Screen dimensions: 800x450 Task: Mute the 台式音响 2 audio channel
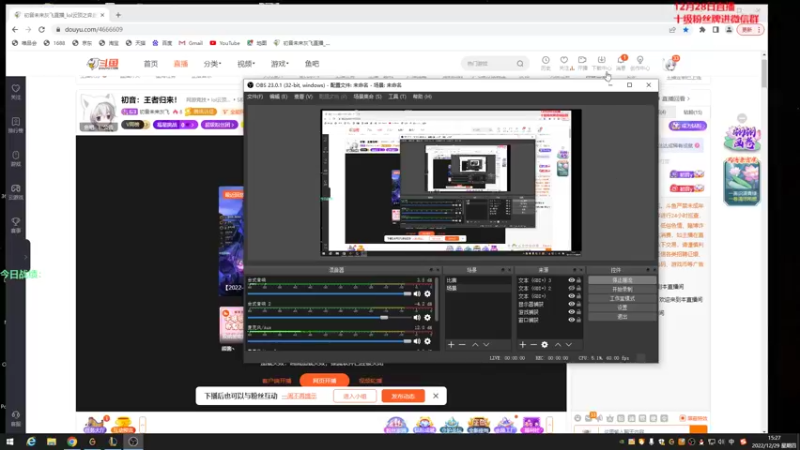(x=417, y=317)
